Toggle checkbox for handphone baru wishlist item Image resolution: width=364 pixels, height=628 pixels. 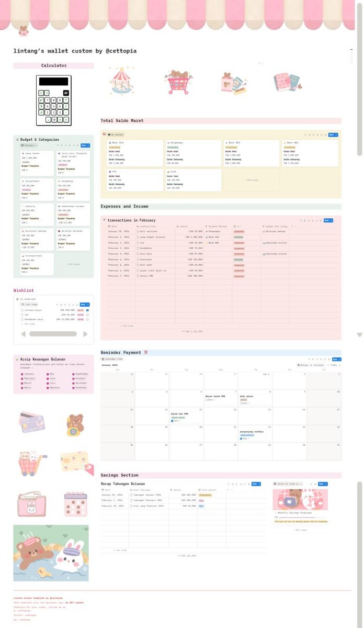[x=87, y=319]
